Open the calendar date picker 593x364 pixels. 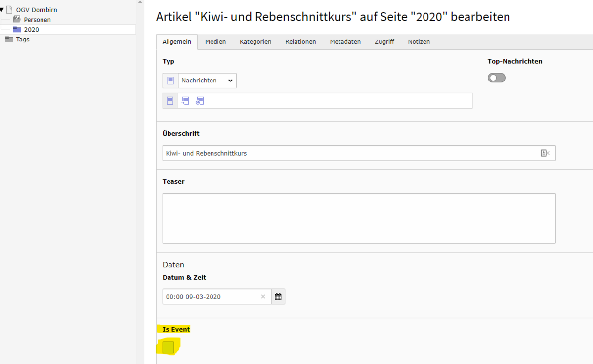click(278, 297)
